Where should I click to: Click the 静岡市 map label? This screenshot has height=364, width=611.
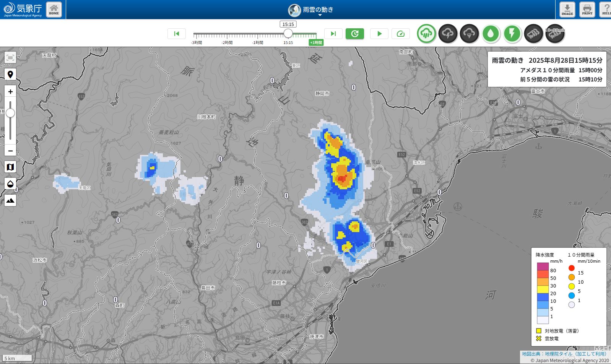(322, 94)
